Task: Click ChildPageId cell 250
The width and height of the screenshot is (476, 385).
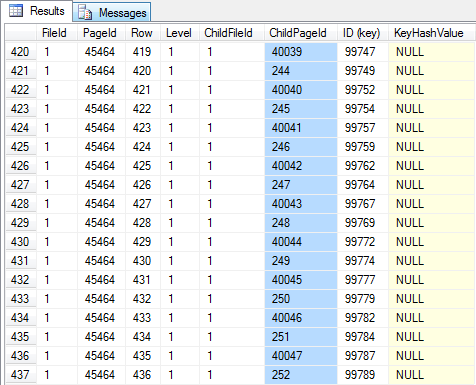Action: pyautogui.click(x=301, y=299)
